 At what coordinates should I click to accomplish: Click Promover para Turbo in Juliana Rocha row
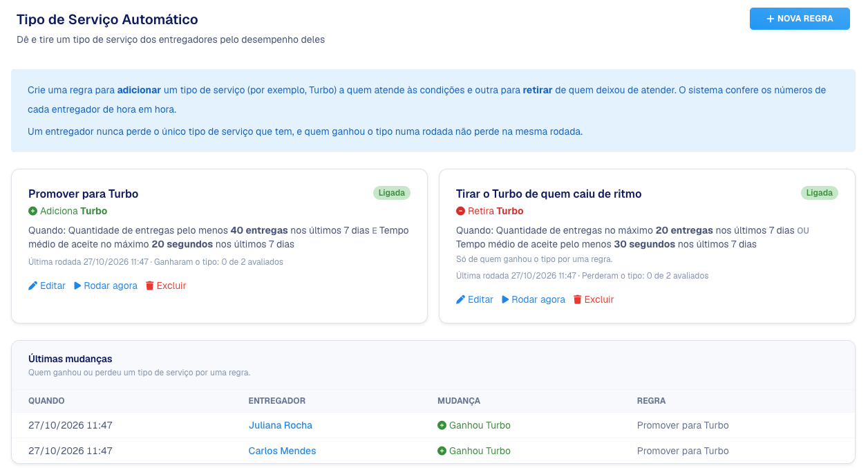(683, 425)
